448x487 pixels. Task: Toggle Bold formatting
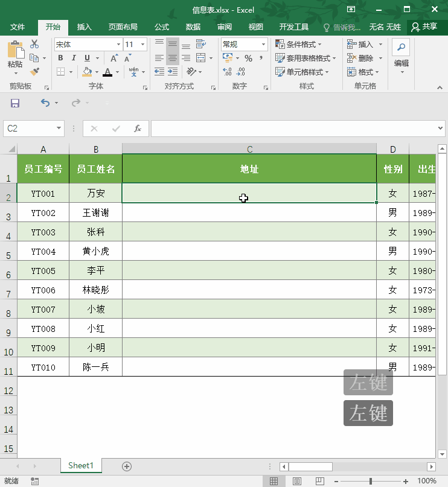coord(60,58)
